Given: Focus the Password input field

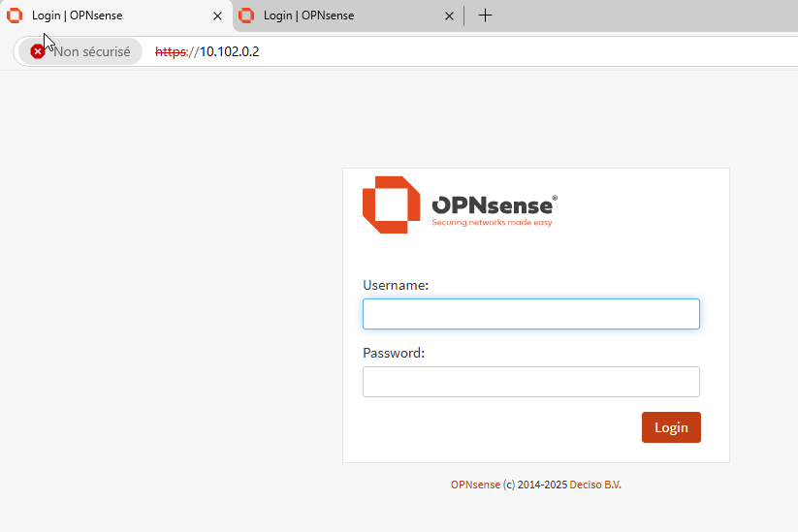Looking at the screenshot, I should 530,382.
